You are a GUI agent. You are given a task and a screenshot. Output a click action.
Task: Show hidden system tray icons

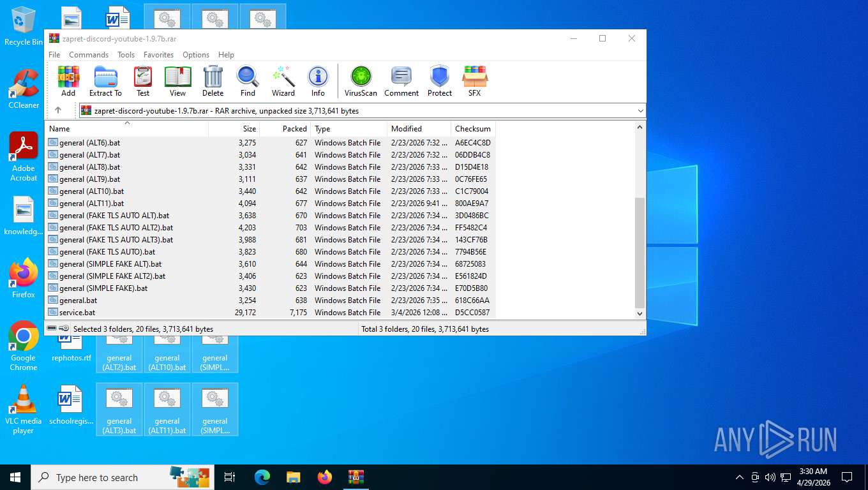tap(740, 477)
